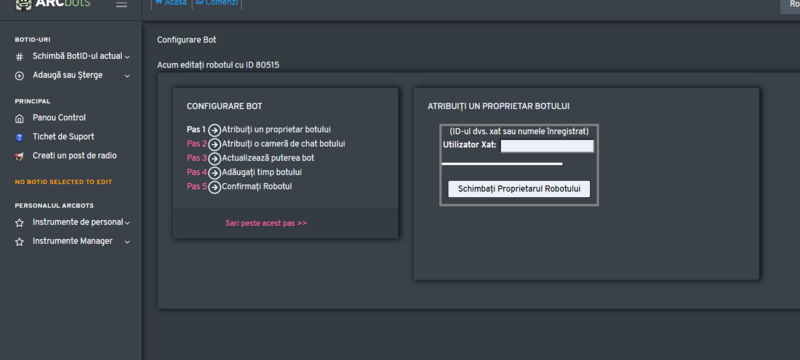Screen dimensions: 800x360
Task: Click the Atribuiți o cameră de chat botului text
Action: click(x=283, y=144)
